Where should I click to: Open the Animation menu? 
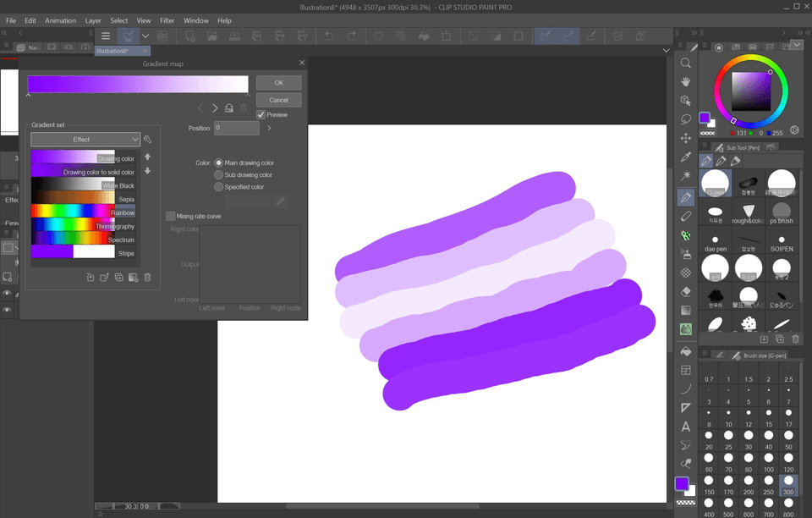coord(60,20)
